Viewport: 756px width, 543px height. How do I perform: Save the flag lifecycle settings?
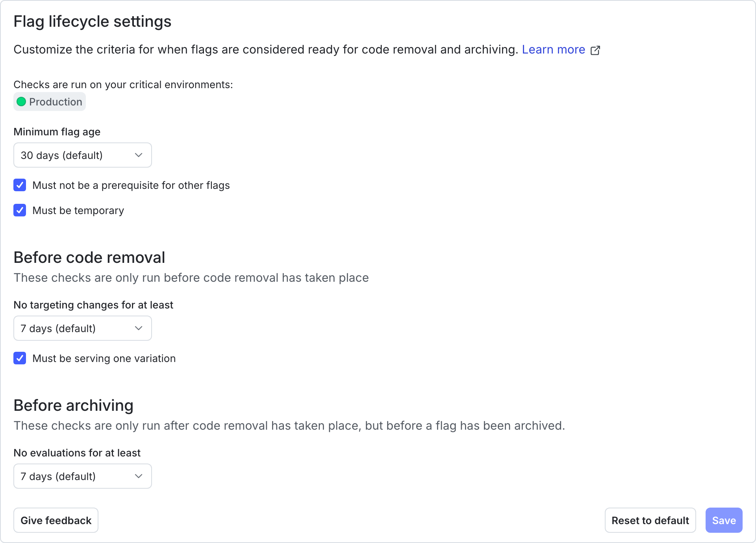point(723,520)
